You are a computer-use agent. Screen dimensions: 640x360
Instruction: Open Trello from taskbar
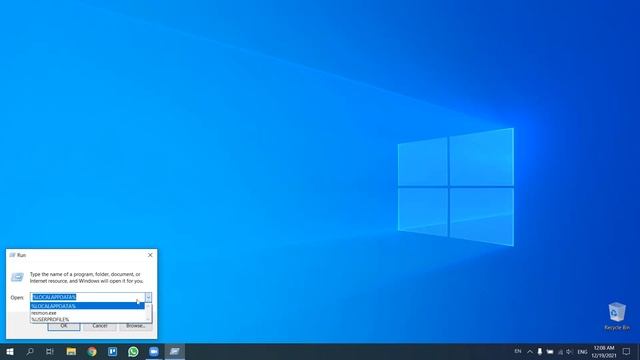tap(112, 351)
